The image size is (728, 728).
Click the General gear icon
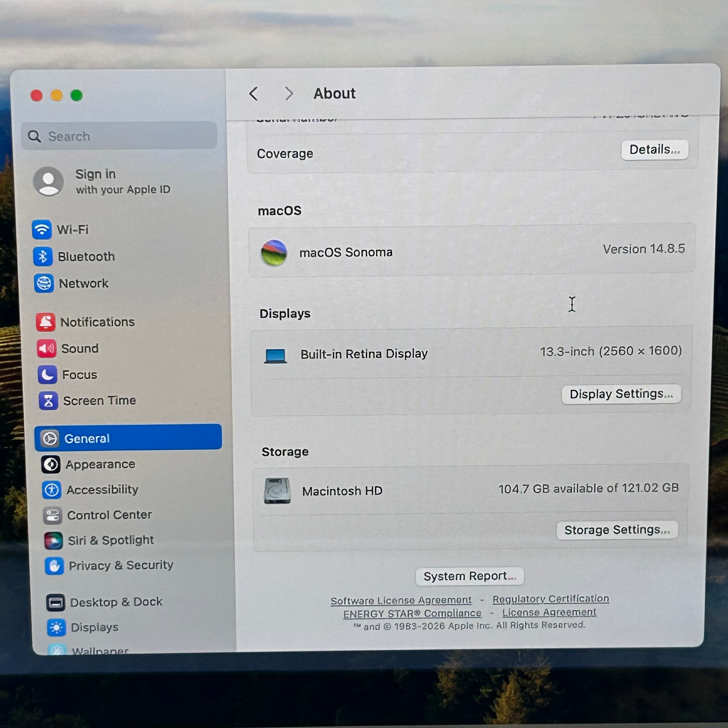pos(50,439)
